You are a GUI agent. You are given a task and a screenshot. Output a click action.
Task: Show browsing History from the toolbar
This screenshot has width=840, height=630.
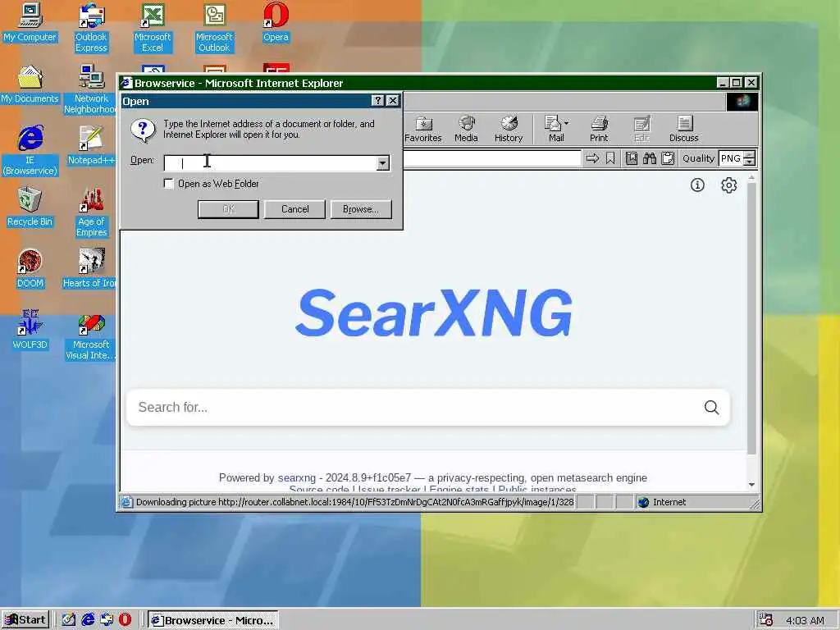point(509,129)
